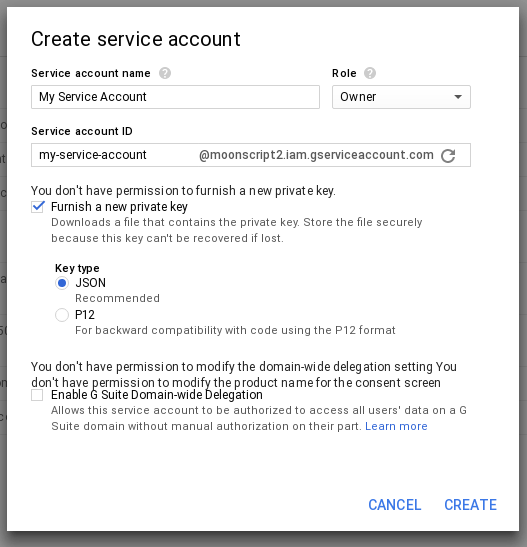The image size is (527, 547).
Task: Click the @moonscript2.iam.gserviceaccount.com domain suffix
Action: click(316, 155)
